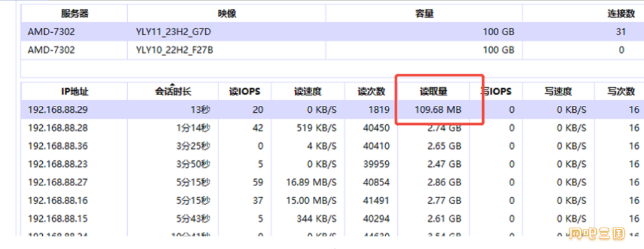Sort by the 容量 column header

424,14
